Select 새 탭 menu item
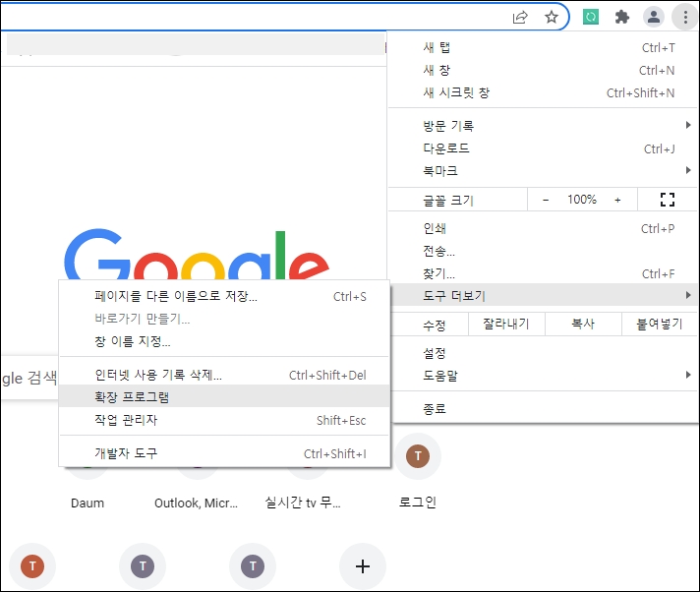The image size is (700, 592). point(543,48)
